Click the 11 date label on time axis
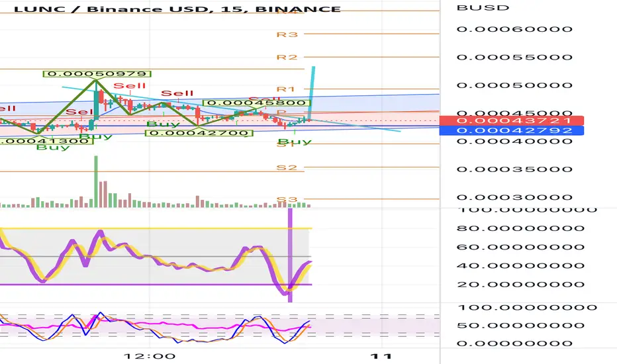 coord(381,357)
